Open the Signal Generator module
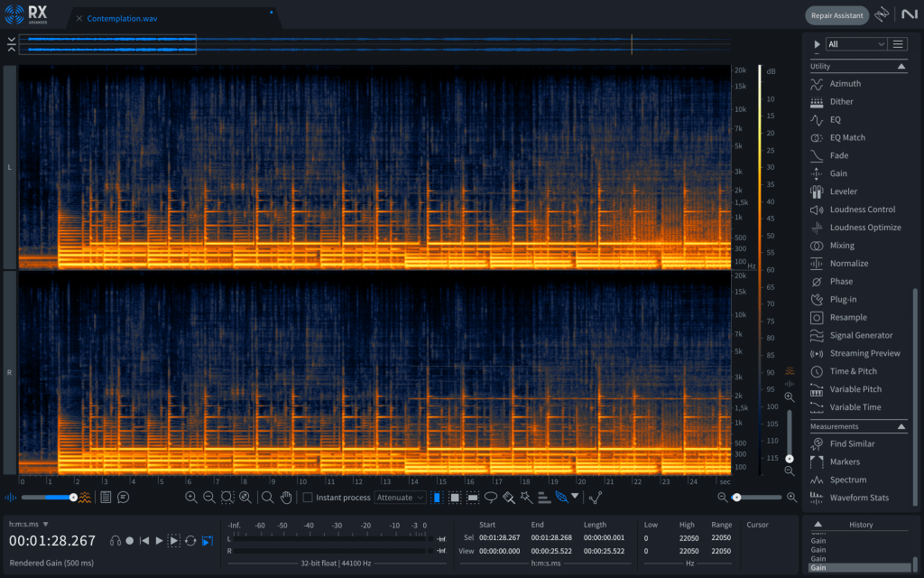Screen dimensions: 924x578 click(x=861, y=335)
